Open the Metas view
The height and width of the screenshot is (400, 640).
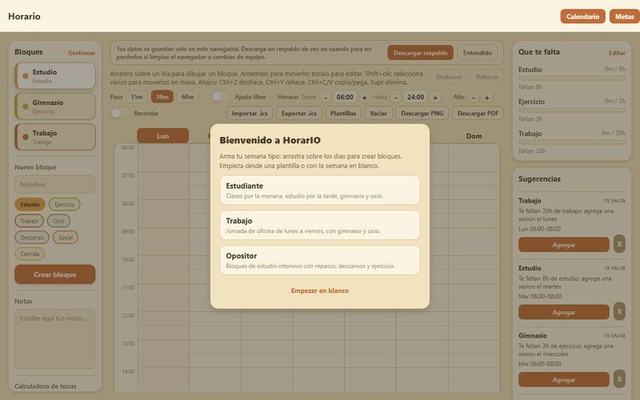624,16
